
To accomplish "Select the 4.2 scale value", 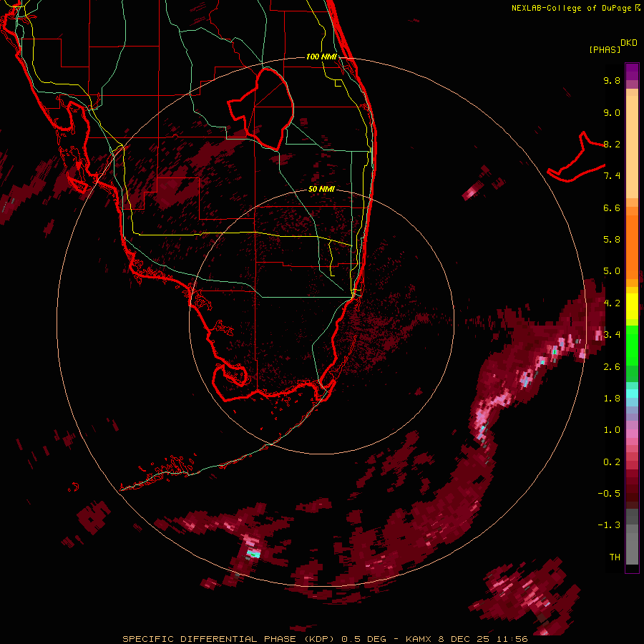I will 612,303.
